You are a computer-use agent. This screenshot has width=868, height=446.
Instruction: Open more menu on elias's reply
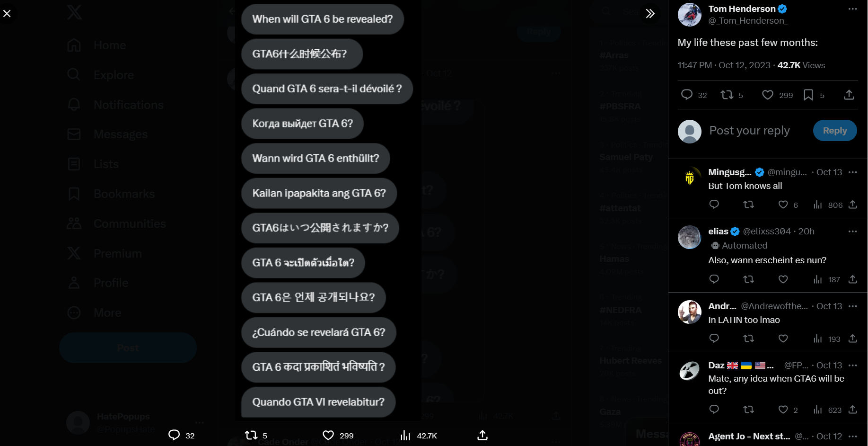852,232
